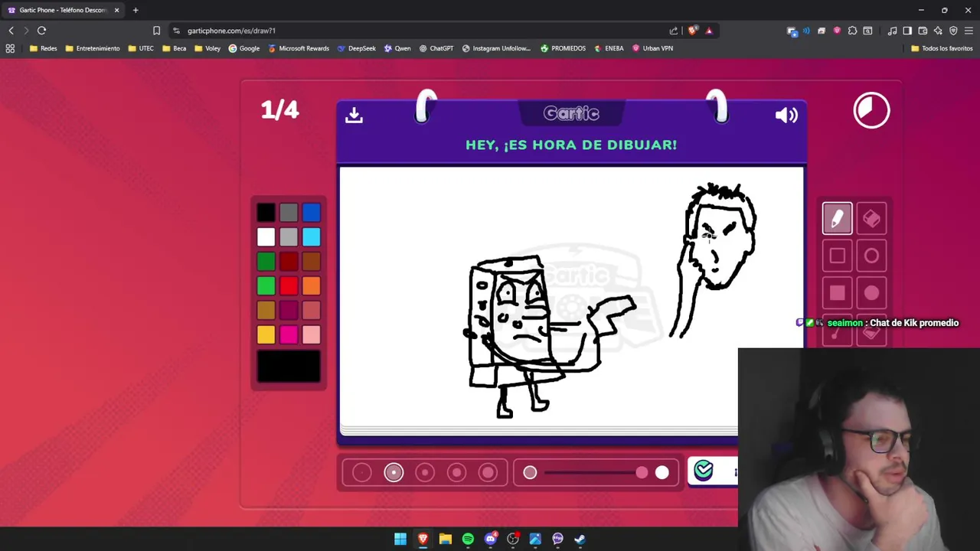Image resolution: width=980 pixels, height=551 pixels.
Task: Choose the largest brush size
Action: point(488,473)
